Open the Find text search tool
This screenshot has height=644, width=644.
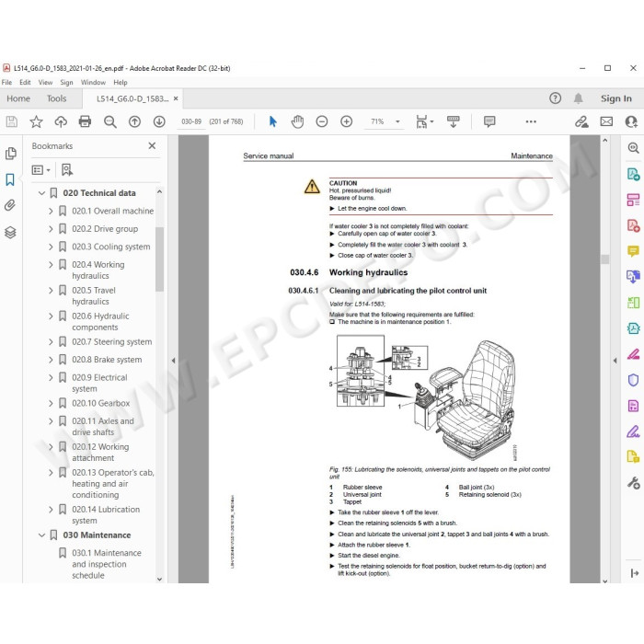pos(109,121)
